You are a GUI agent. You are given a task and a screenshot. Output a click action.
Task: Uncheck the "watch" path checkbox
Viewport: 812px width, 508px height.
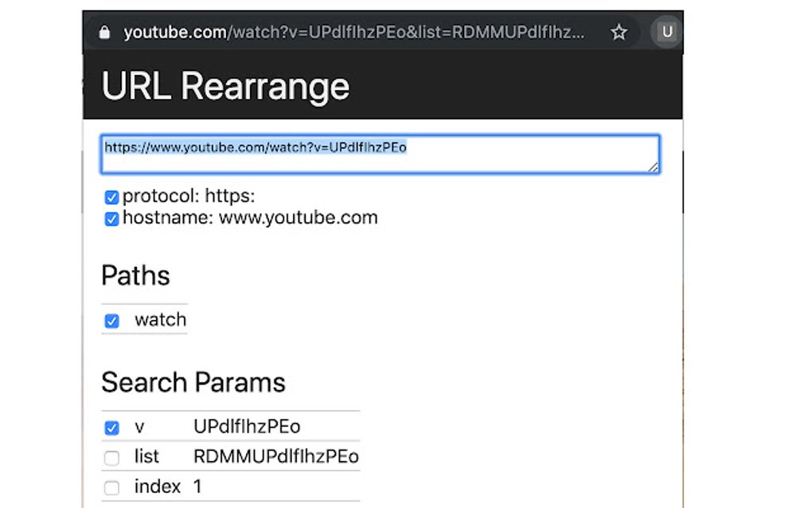[112, 321]
